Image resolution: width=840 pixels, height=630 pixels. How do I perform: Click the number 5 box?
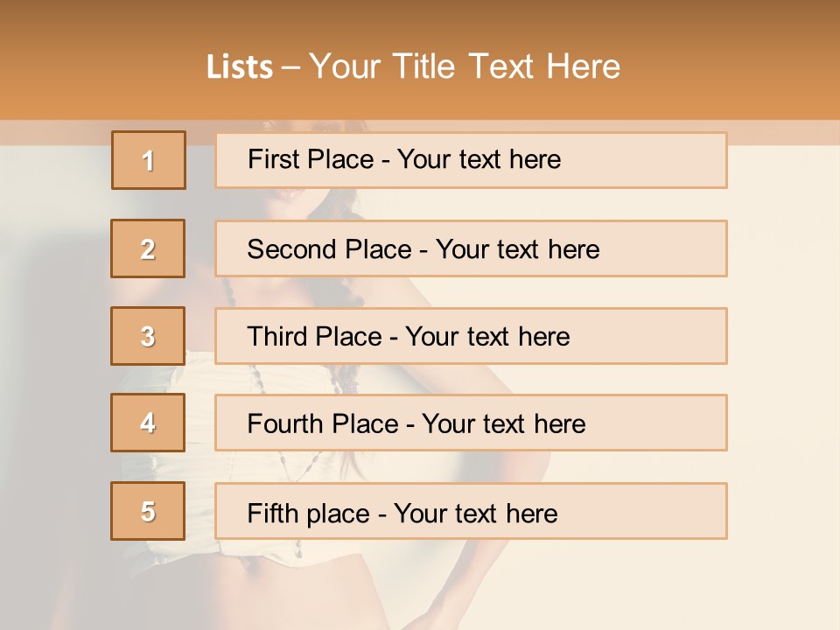pos(148,511)
